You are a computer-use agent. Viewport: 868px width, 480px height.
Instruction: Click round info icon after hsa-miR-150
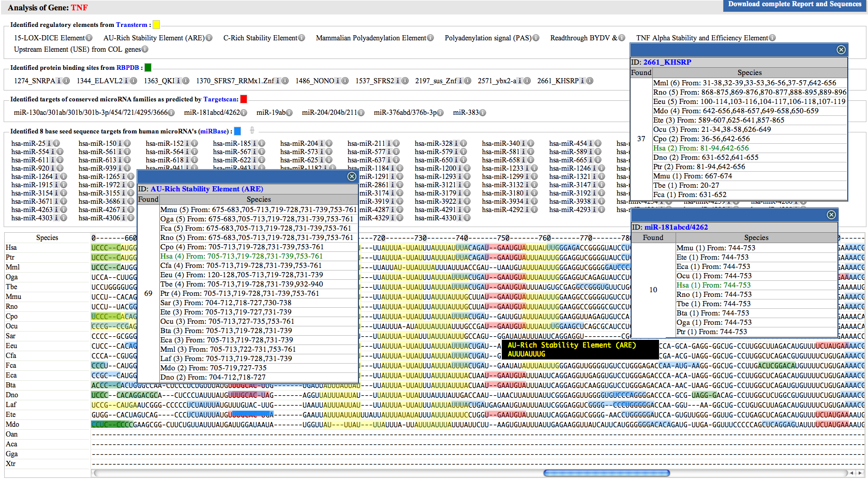pos(127,143)
